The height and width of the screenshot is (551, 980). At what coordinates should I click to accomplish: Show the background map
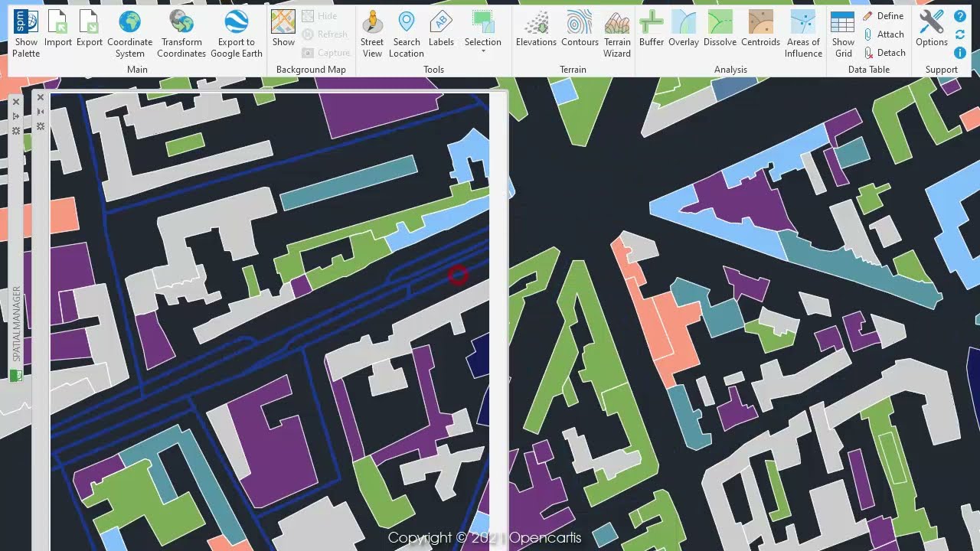tap(283, 29)
